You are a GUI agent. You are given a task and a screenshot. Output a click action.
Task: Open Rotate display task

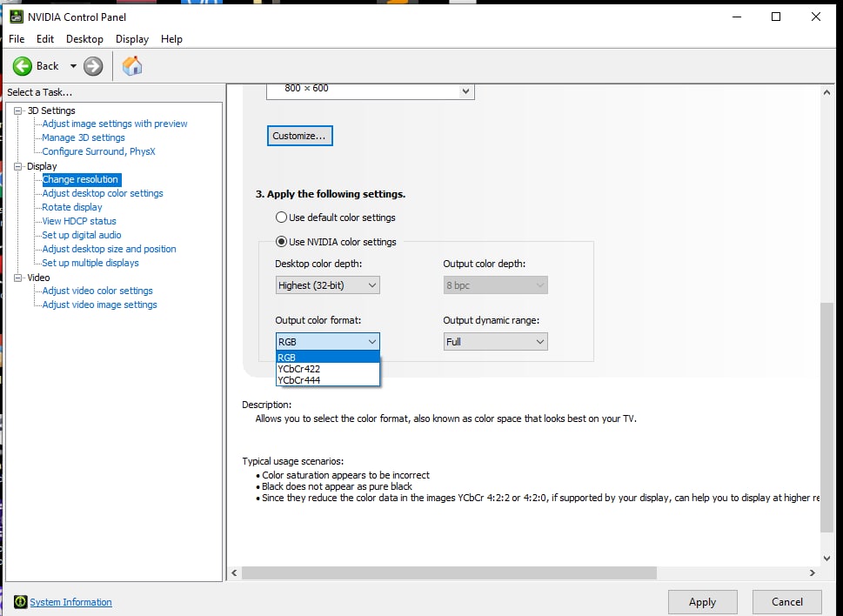[x=71, y=207]
